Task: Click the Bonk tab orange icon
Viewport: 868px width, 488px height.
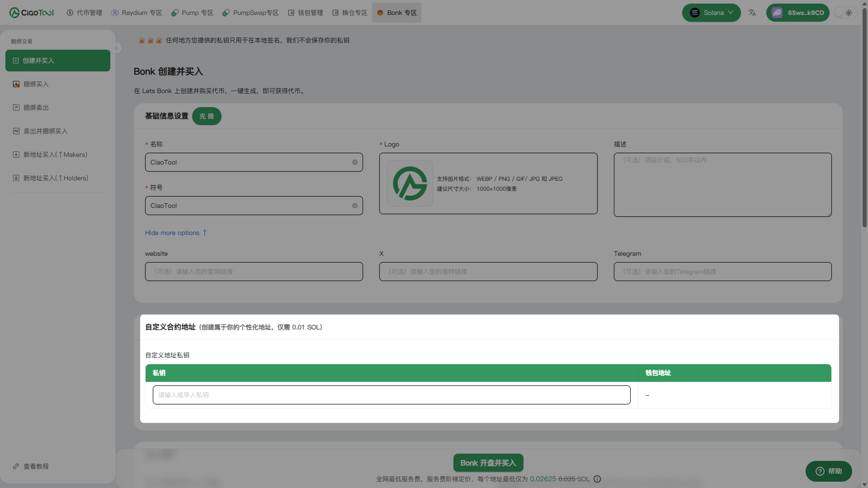Action: (x=380, y=13)
